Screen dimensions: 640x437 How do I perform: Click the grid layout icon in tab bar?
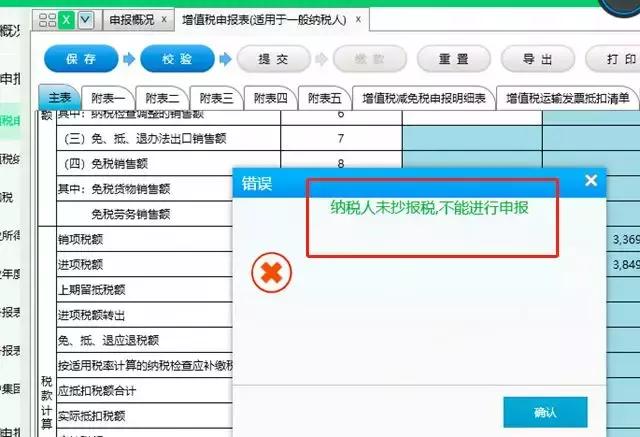pyautogui.click(x=47, y=20)
